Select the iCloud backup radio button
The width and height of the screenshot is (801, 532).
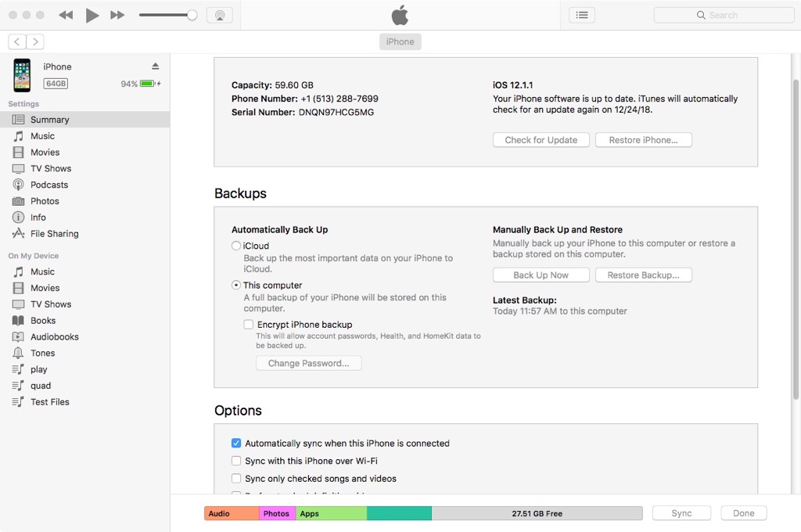click(236, 246)
